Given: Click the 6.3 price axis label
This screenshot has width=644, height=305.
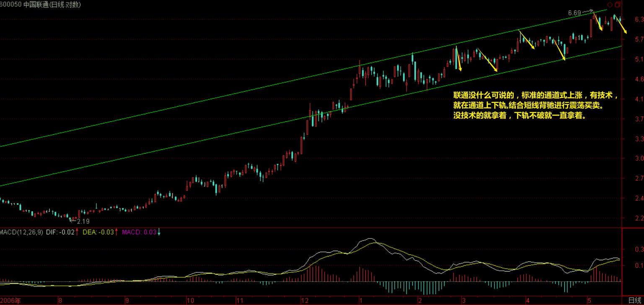Looking at the screenshot, I should [x=639, y=20].
